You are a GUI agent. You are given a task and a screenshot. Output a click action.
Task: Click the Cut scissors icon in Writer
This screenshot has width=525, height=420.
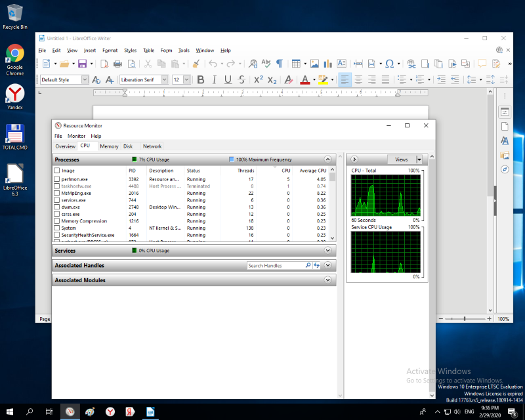(148, 63)
